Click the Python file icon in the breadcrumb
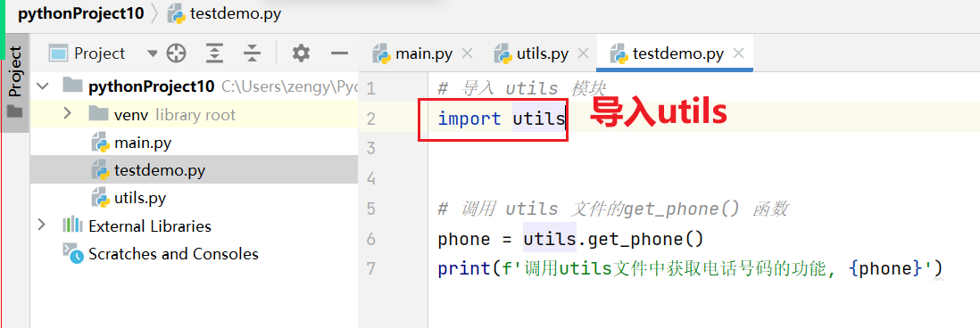The width and height of the screenshot is (980, 328). tap(177, 14)
